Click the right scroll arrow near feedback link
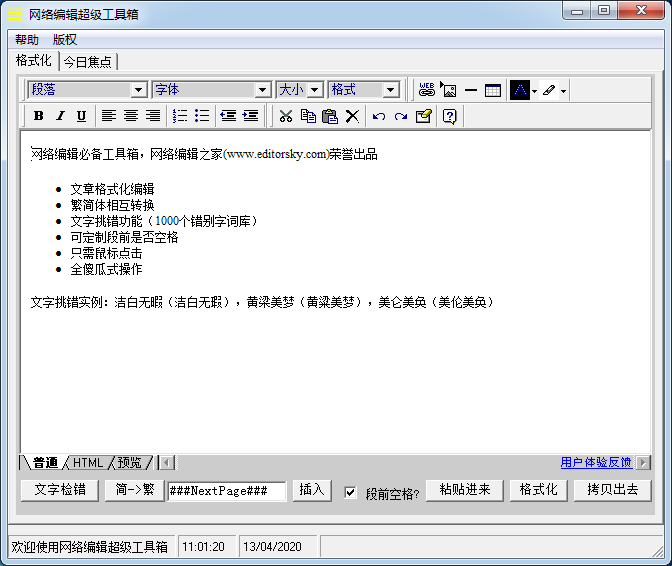 (643, 463)
